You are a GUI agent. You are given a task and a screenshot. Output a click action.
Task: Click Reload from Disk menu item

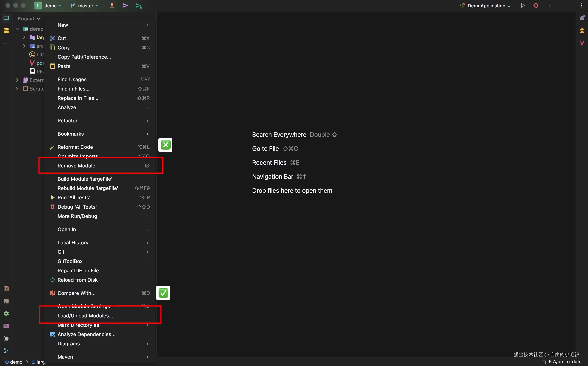[x=77, y=280]
